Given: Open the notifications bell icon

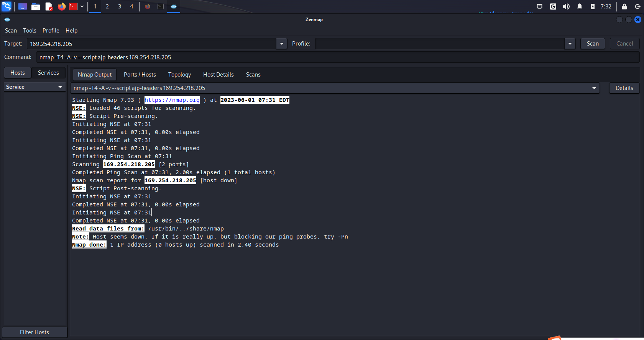Looking at the screenshot, I should click(x=580, y=7).
